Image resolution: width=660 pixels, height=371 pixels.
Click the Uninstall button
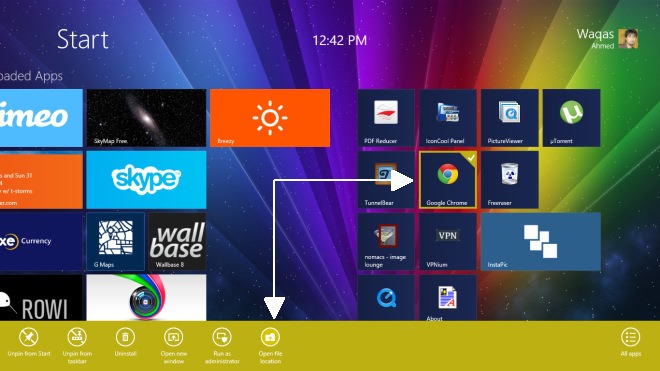point(125,343)
